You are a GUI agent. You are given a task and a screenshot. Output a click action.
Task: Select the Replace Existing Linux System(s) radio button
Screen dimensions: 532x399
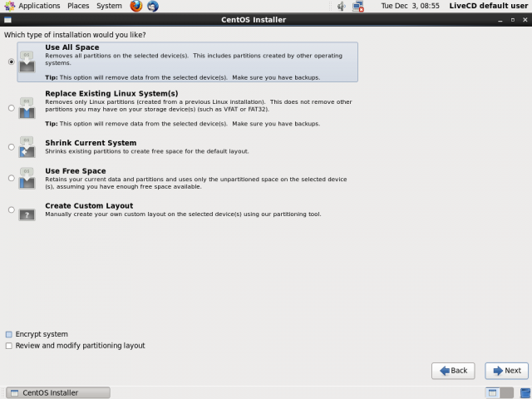11,108
